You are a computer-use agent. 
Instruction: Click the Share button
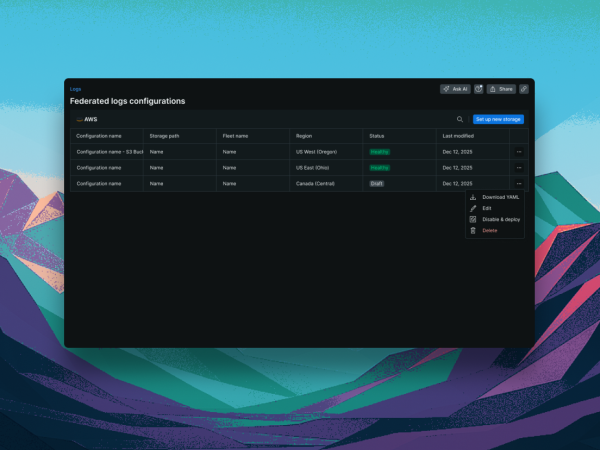pos(501,89)
